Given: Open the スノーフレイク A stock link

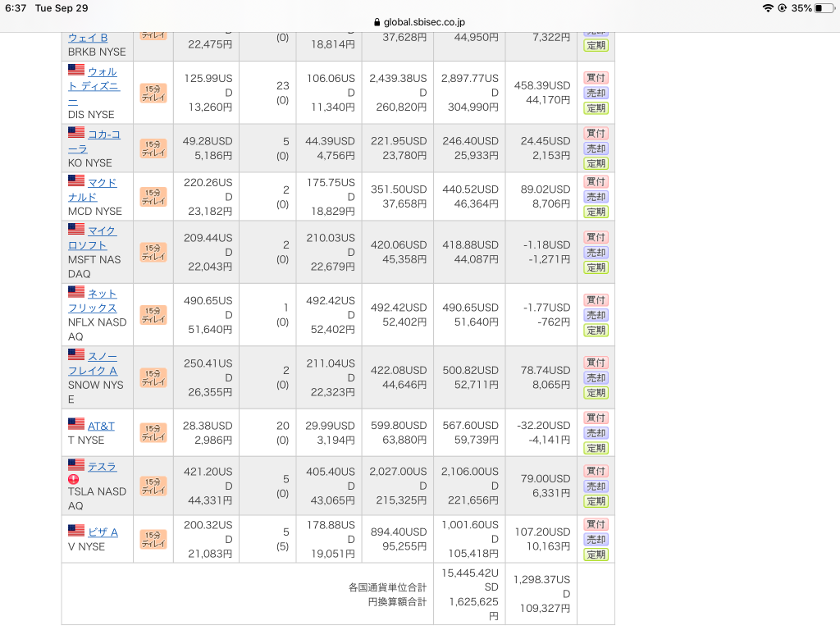Looking at the screenshot, I should (x=93, y=363).
